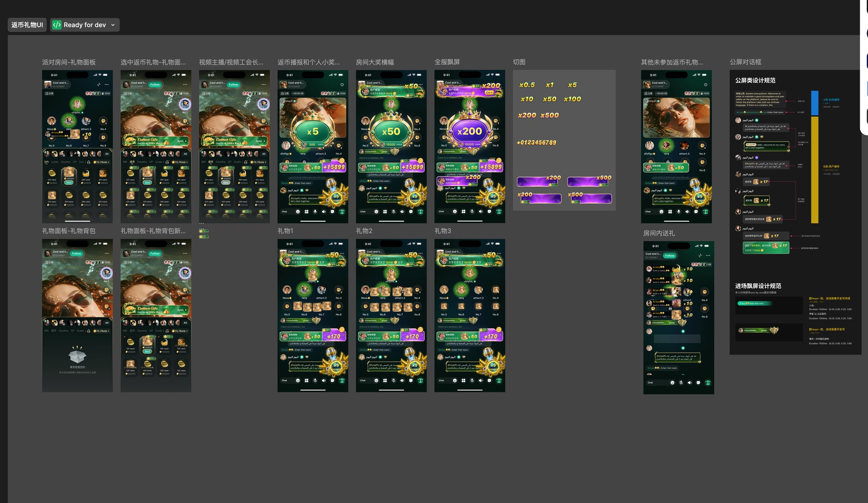This screenshot has width=868, height=503.
Task: Select the 返币礼物UI section title
Action: 27,25
